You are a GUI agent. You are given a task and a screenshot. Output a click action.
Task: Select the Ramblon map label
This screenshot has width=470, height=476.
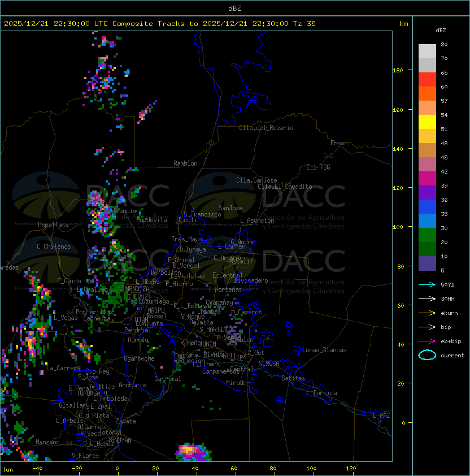pyautogui.click(x=185, y=163)
